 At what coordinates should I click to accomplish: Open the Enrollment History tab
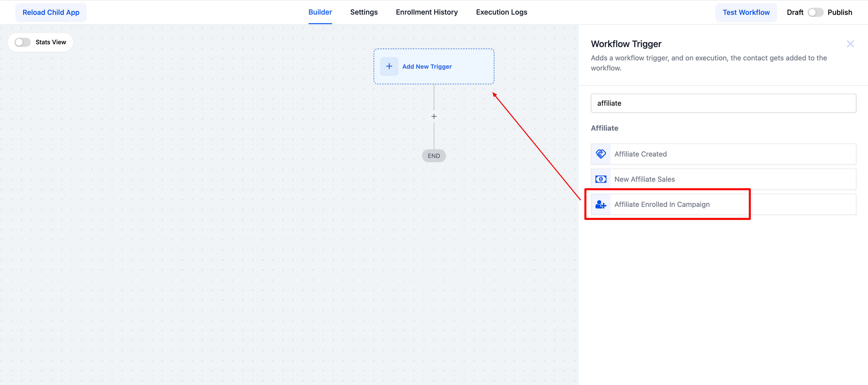426,12
